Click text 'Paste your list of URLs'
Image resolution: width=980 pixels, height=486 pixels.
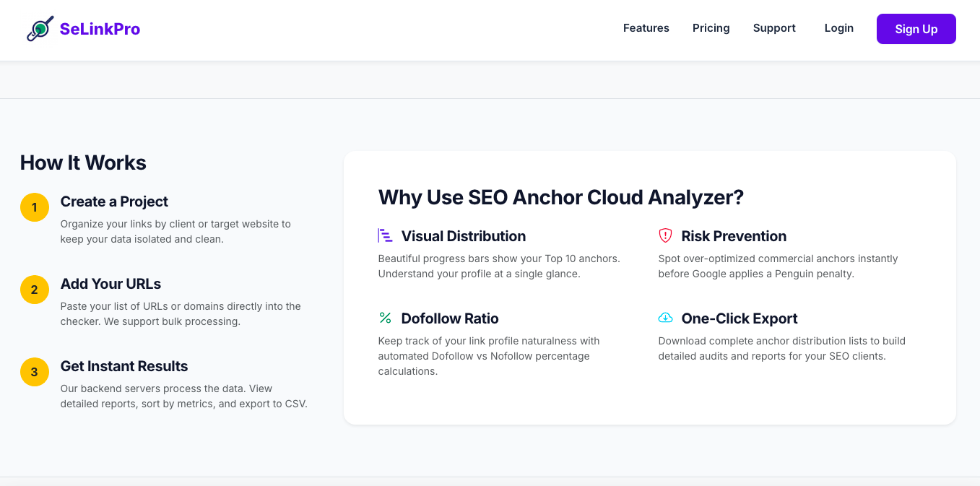point(116,306)
